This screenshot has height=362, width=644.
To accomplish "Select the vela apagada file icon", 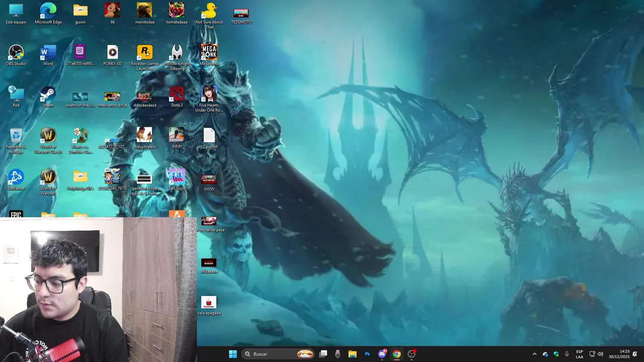I will [x=209, y=306].
